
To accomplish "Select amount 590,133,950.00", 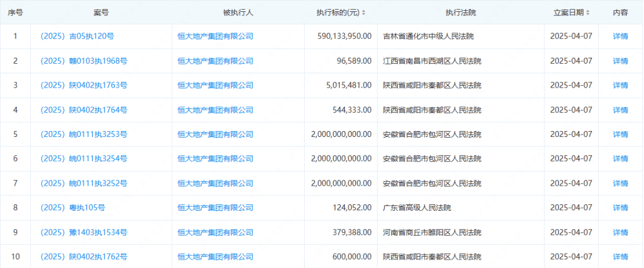I will tap(345, 36).
